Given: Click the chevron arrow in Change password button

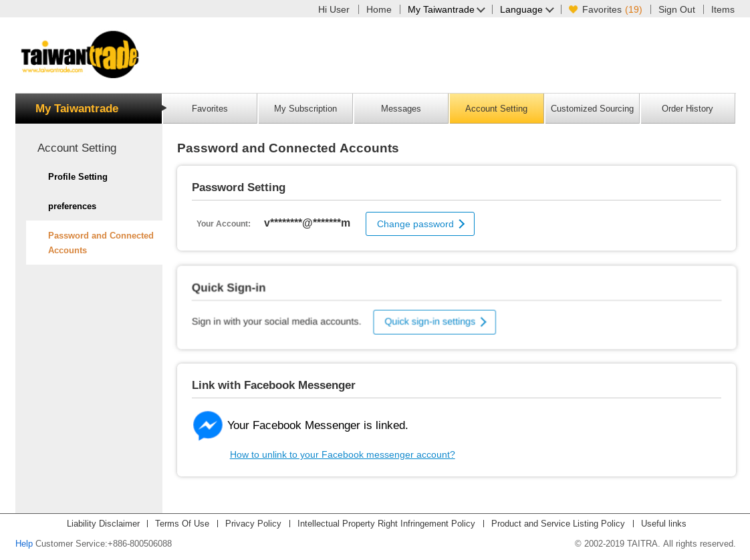Looking at the screenshot, I should coord(462,224).
